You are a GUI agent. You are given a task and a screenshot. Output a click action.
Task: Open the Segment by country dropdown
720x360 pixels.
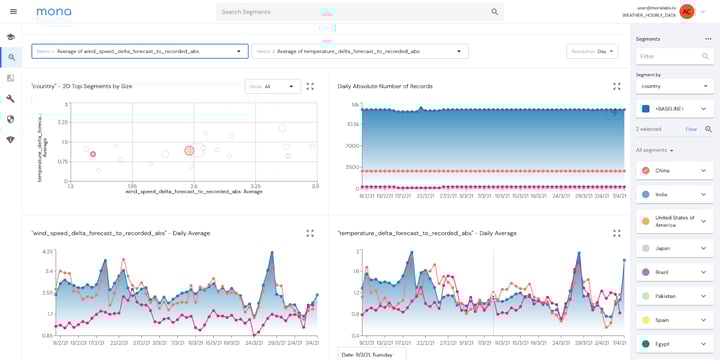pos(675,86)
